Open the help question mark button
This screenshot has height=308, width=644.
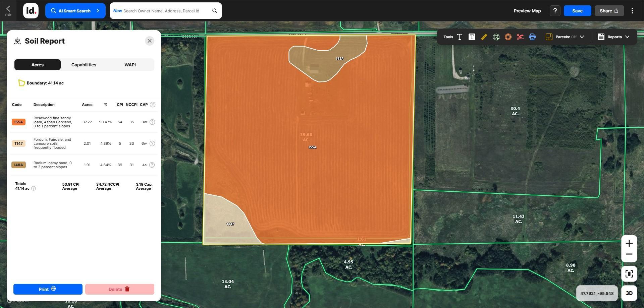click(x=555, y=11)
